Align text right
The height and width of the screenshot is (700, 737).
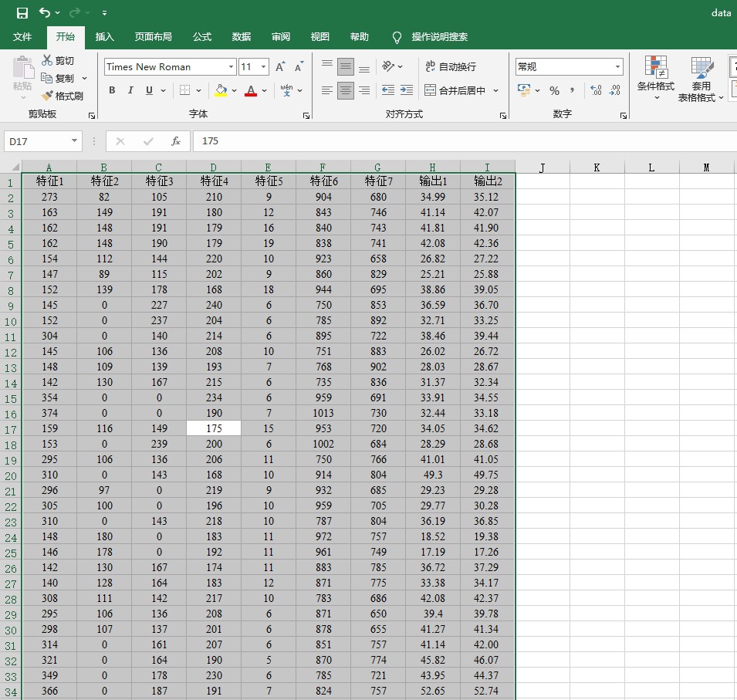(364, 90)
